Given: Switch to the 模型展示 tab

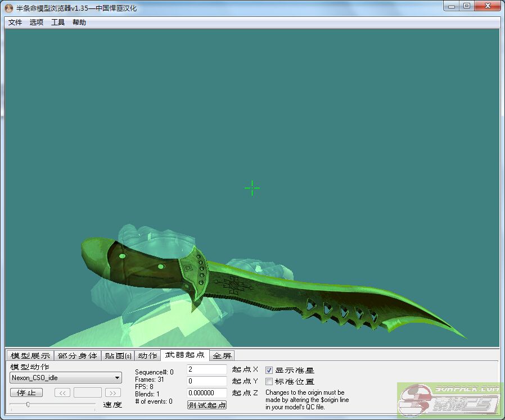Looking at the screenshot, I should (30, 355).
